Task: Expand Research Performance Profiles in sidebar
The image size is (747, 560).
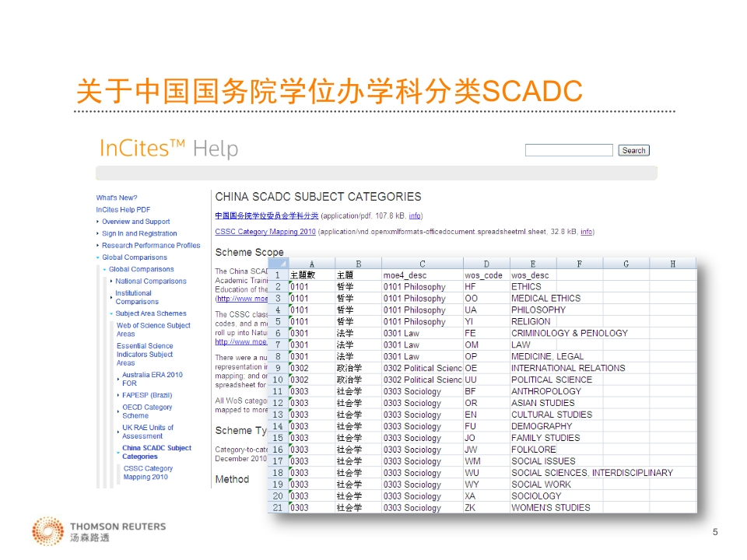Action: pyautogui.click(x=151, y=245)
